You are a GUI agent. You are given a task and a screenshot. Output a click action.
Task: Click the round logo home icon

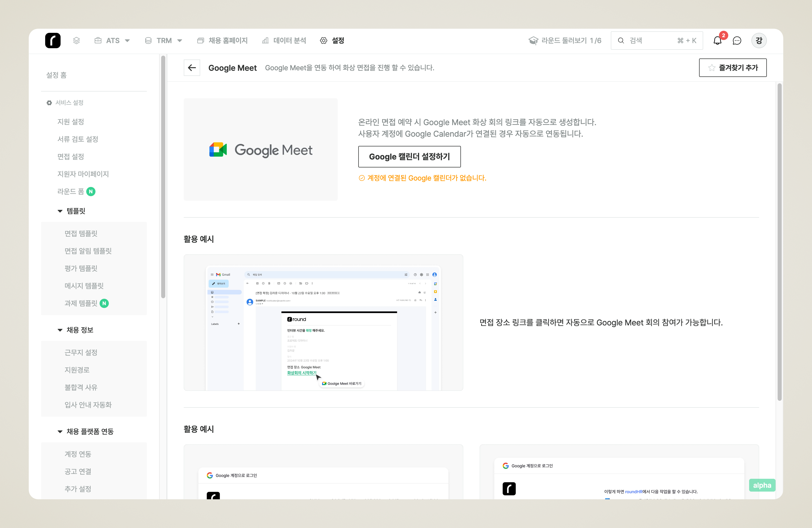[53, 41]
